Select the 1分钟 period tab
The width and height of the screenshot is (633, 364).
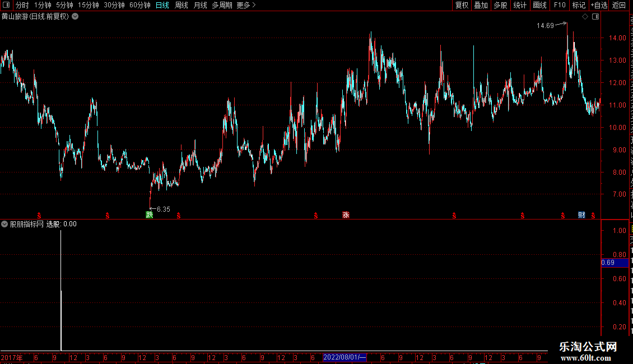[43, 5]
